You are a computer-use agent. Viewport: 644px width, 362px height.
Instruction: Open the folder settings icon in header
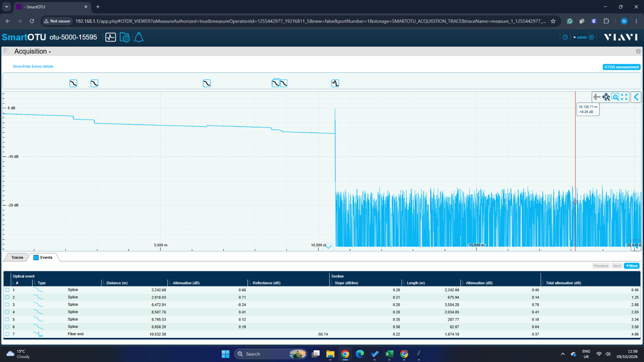coord(125,38)
